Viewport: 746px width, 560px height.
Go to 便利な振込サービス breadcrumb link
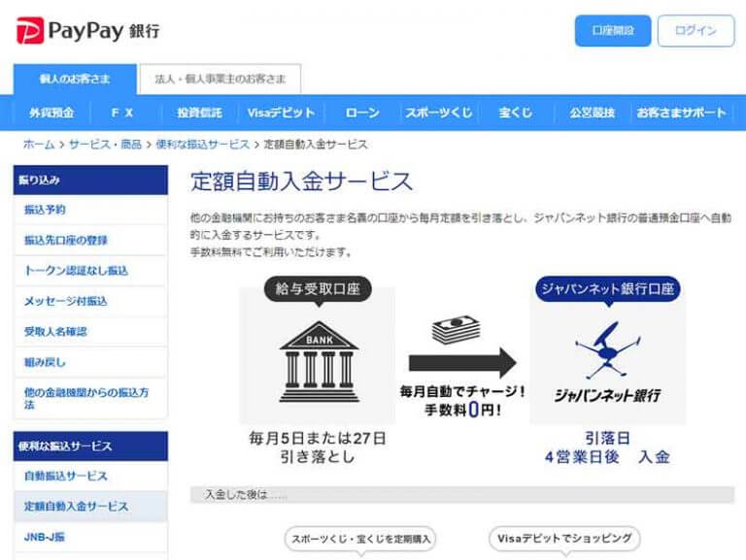coord(203,145)
